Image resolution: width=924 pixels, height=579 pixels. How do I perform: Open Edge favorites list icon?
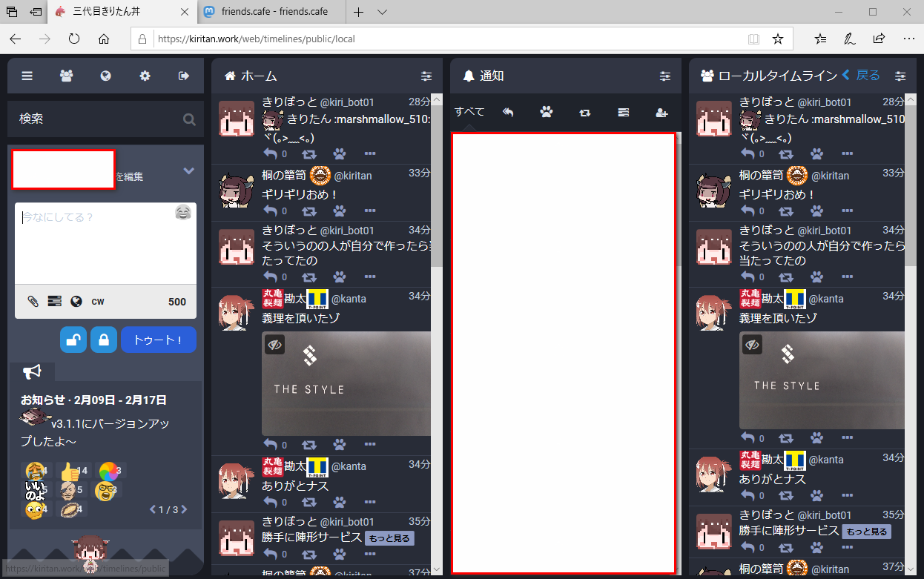(820, 39)
